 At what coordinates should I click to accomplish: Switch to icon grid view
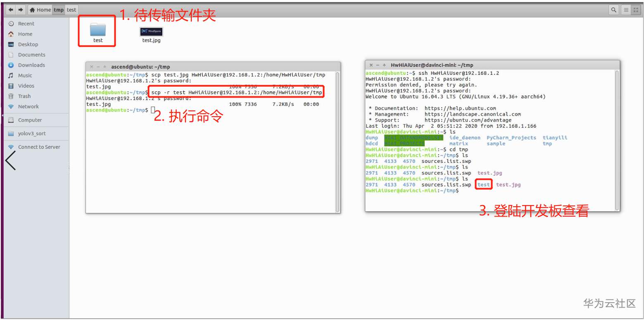coord(636,10)
